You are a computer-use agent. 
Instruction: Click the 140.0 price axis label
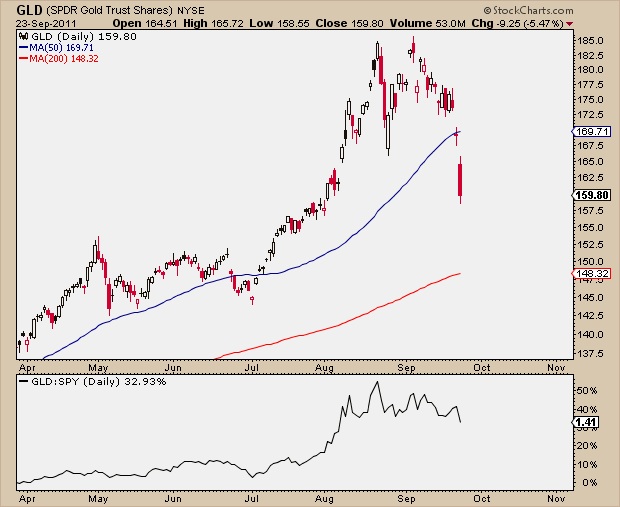[x=590, y=334]
